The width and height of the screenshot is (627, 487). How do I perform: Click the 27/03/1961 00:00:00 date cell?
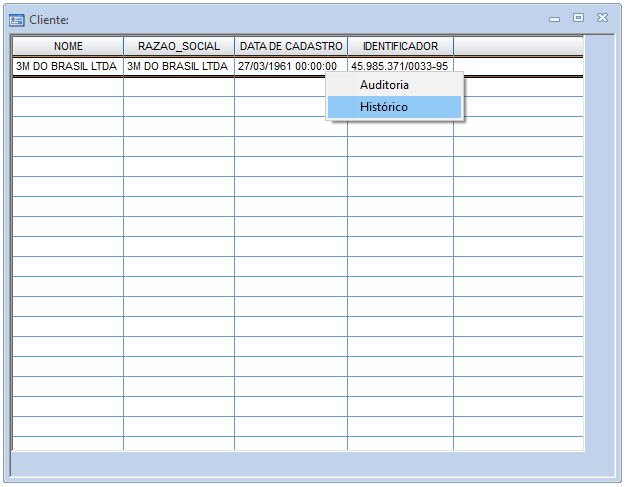pos(290,66)
